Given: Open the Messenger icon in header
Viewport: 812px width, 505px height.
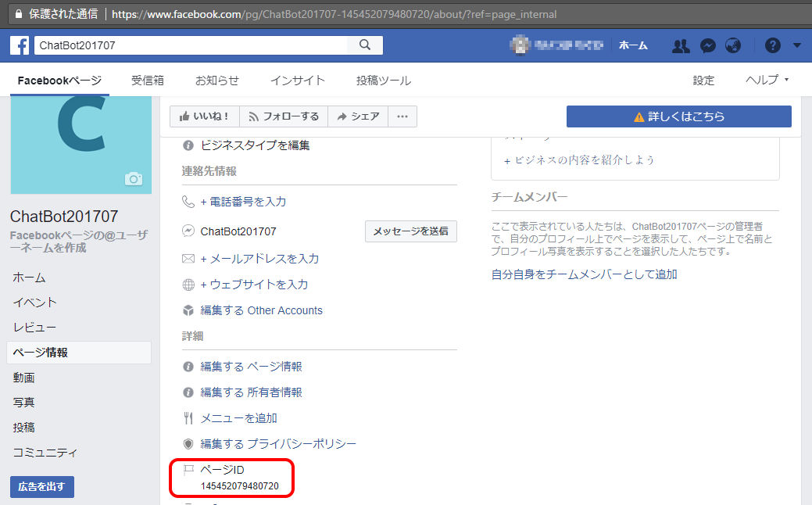Looking at the screenshot, I should coord(707,46).
